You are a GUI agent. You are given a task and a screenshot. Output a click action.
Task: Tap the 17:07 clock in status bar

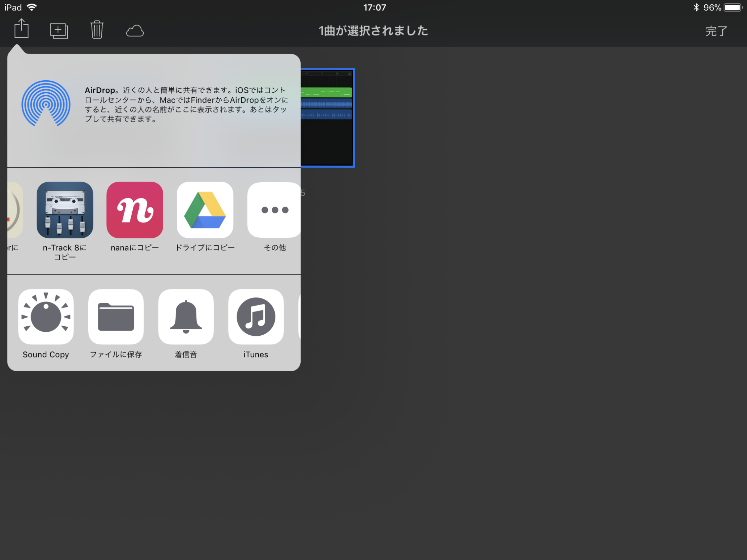(375, 7)
